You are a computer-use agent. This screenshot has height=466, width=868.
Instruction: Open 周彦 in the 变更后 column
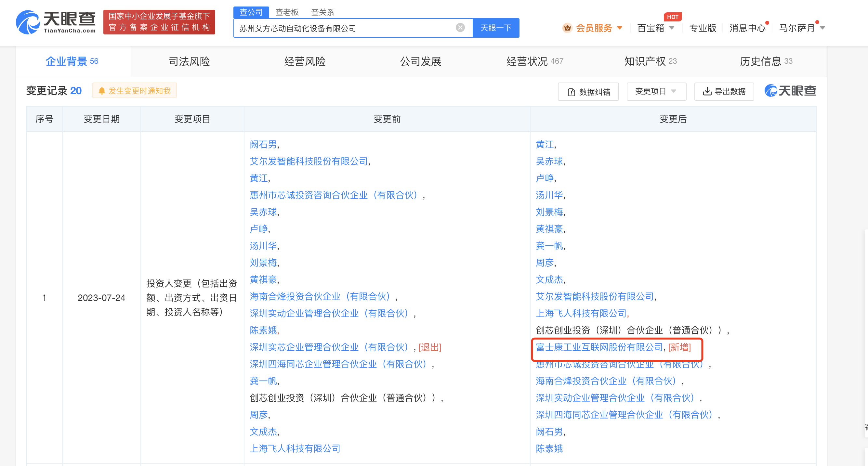545,263
